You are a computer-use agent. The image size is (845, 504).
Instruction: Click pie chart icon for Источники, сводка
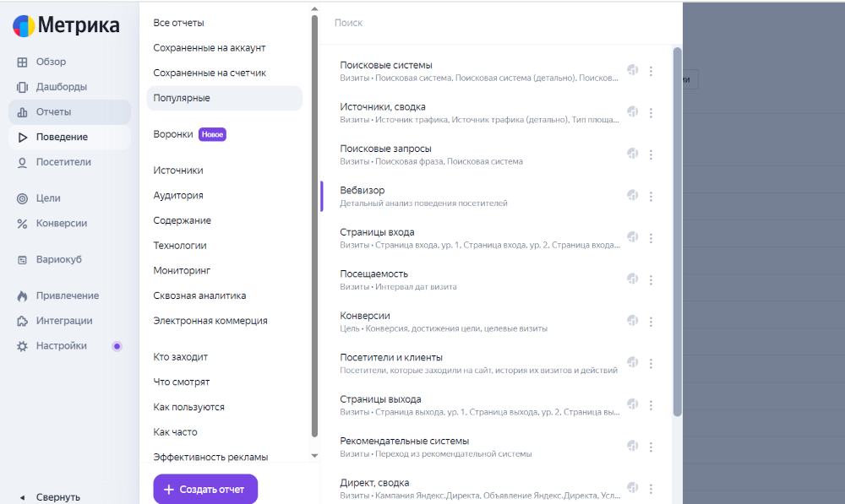point(633,112)
